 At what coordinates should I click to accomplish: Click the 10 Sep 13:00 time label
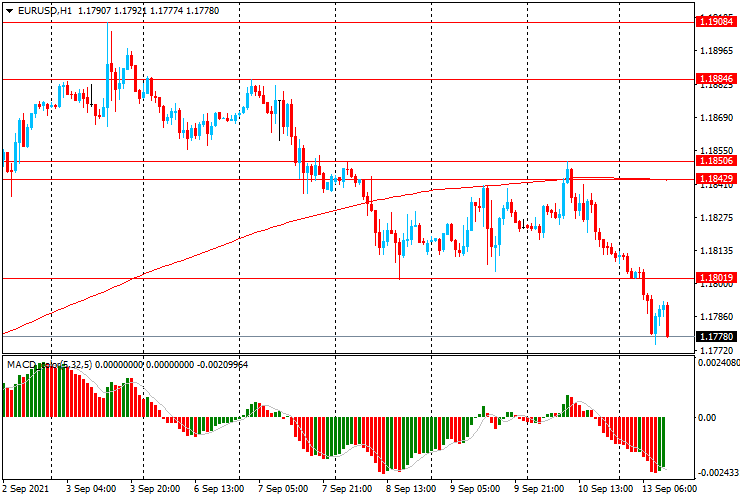click(x=605, y=489)
